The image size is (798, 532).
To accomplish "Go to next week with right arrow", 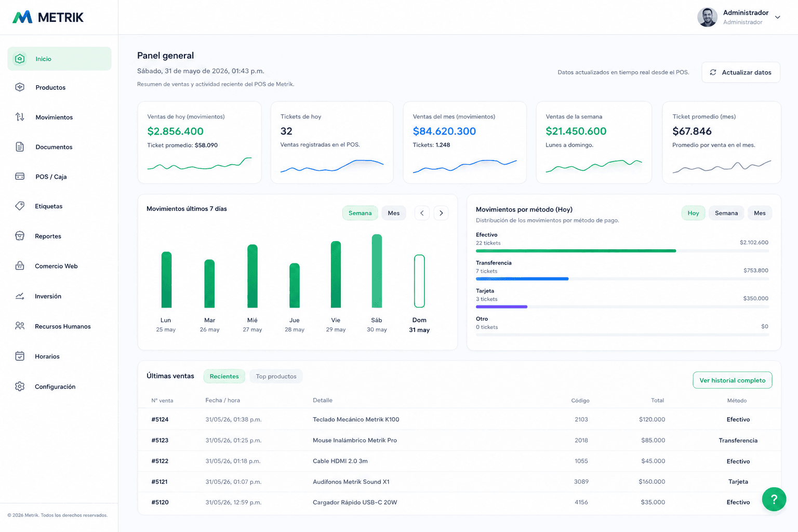I will [x=441, y=213].
